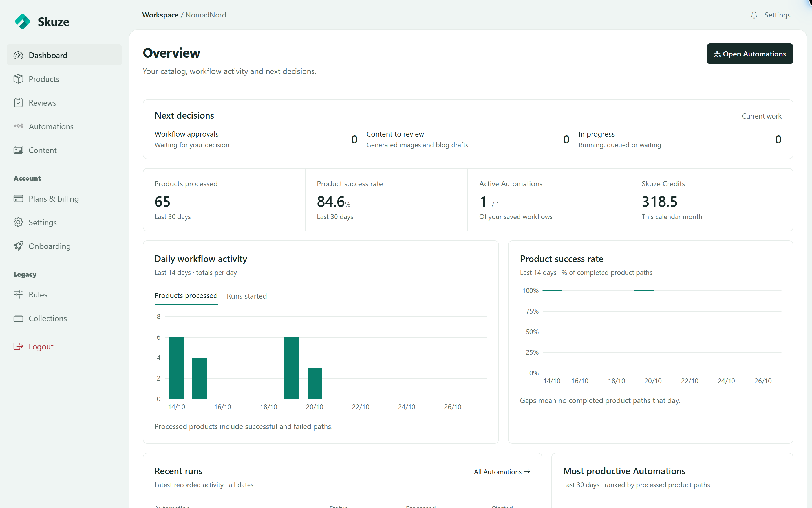
Task: Go to Onboarding page
Action: 64,246
